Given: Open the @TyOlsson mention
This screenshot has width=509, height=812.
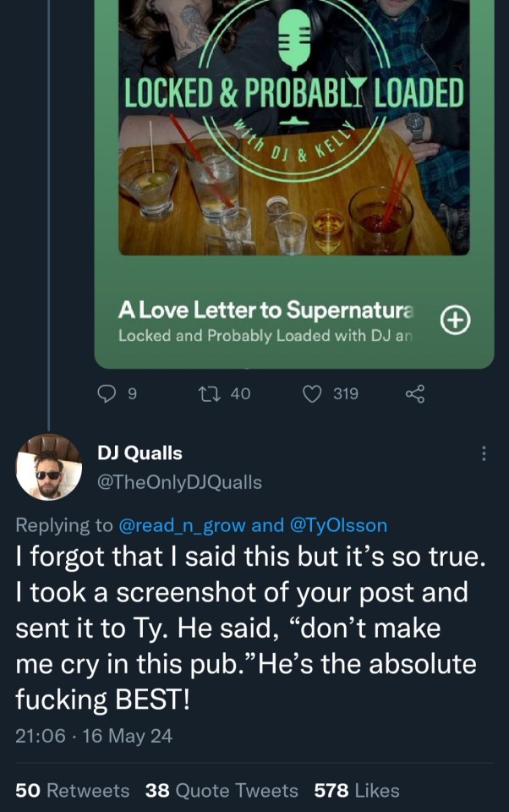Looking at the screenshot, I should click(338, 525).
